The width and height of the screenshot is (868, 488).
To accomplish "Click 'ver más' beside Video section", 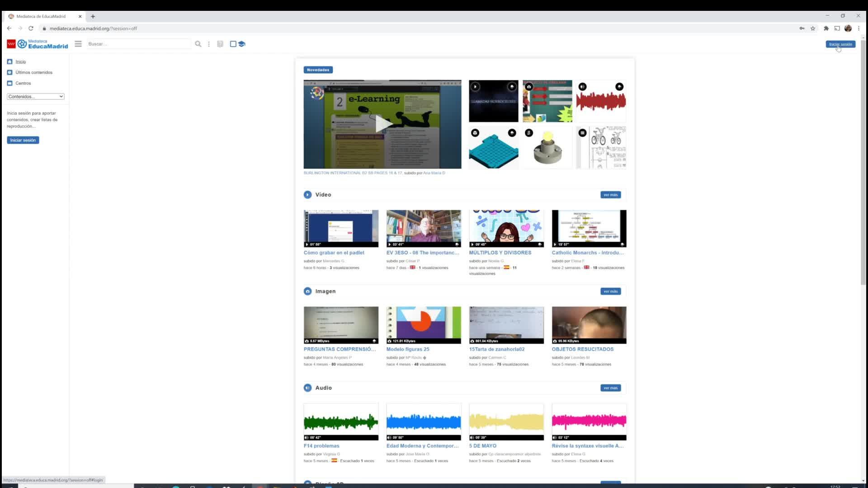I will click(x=610, y=195).
